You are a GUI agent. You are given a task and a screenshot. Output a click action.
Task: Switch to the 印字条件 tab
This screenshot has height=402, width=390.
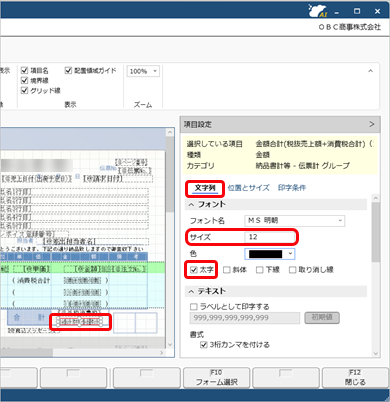tap(292, 188)
